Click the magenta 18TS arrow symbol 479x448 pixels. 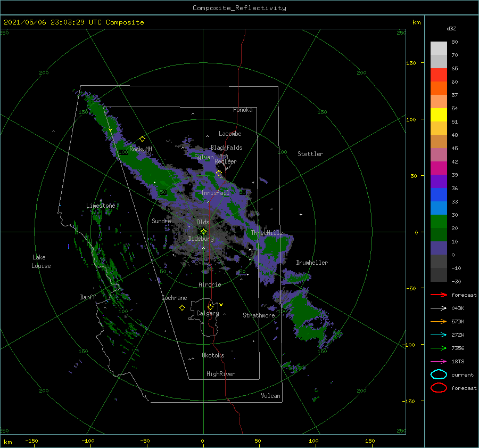[439, 362]
